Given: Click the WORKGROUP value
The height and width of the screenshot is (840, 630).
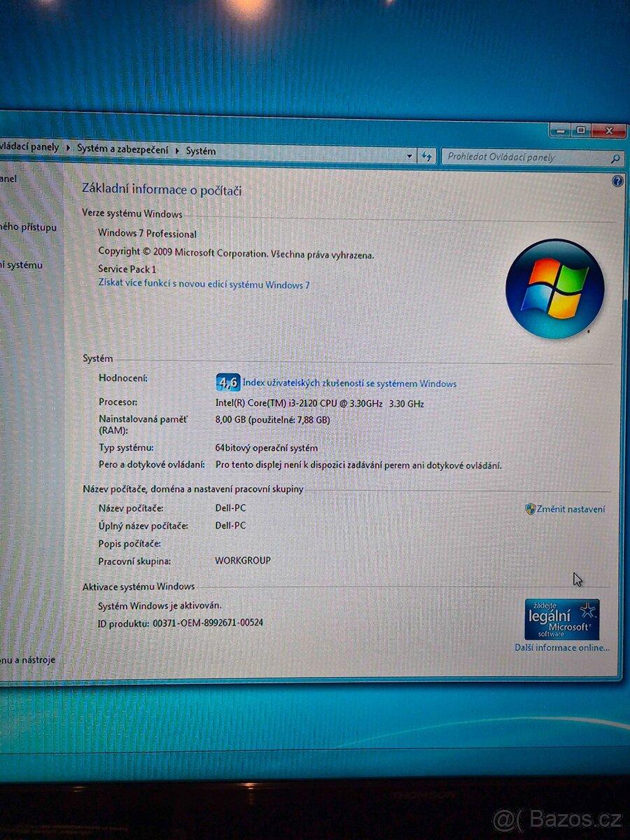Looking at the screenshot, I should point(243,561).
